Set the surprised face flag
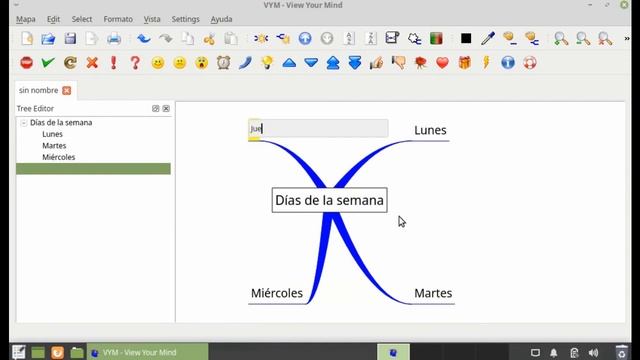 coord(202,63)
